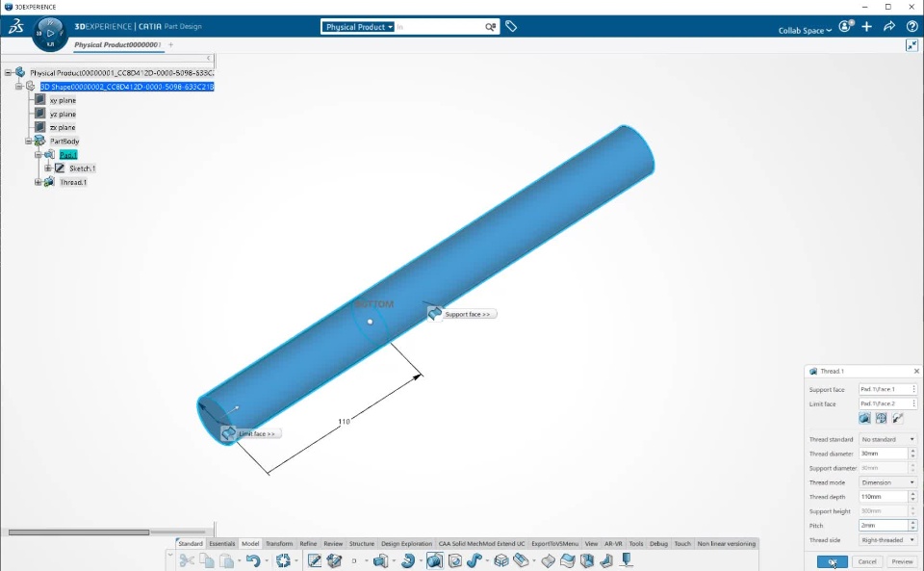Image resolution: width=924 pixels, height=571 pixels.
Task: Open the Physical Product search filter dropdown
Action: tap(358, 27)
